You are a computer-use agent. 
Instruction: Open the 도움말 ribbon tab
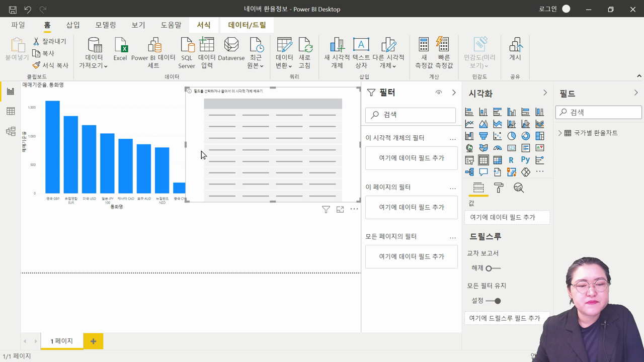point(171,25)
